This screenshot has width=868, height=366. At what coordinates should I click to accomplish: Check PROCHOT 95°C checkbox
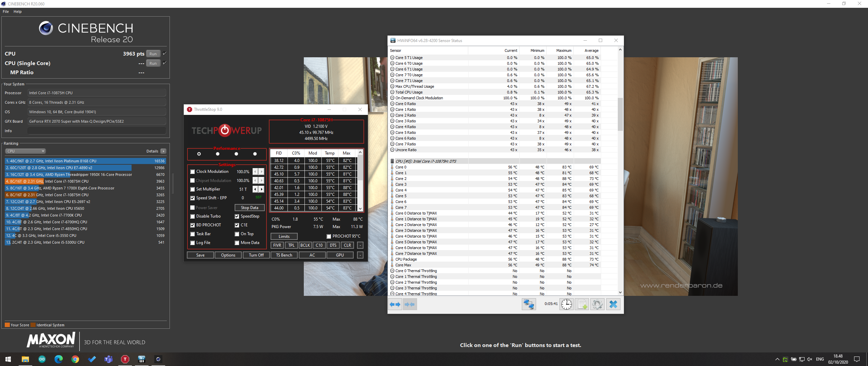click(329, 236)
